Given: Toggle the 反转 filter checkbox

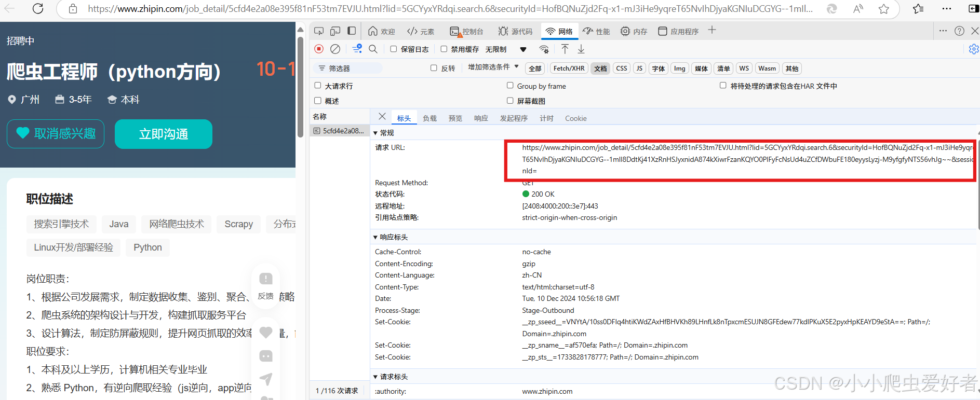Looking at the screenshot, I should pos(434,68).
